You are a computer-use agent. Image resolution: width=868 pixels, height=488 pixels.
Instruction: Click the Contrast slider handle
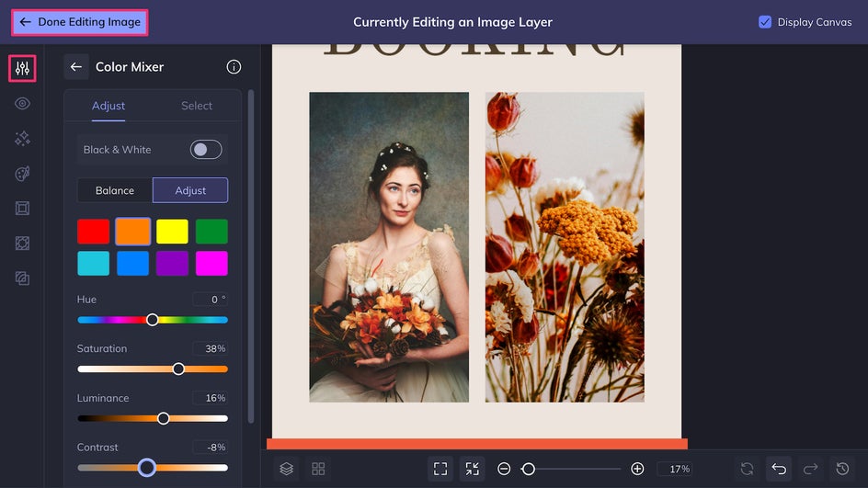tap(147, 468)
